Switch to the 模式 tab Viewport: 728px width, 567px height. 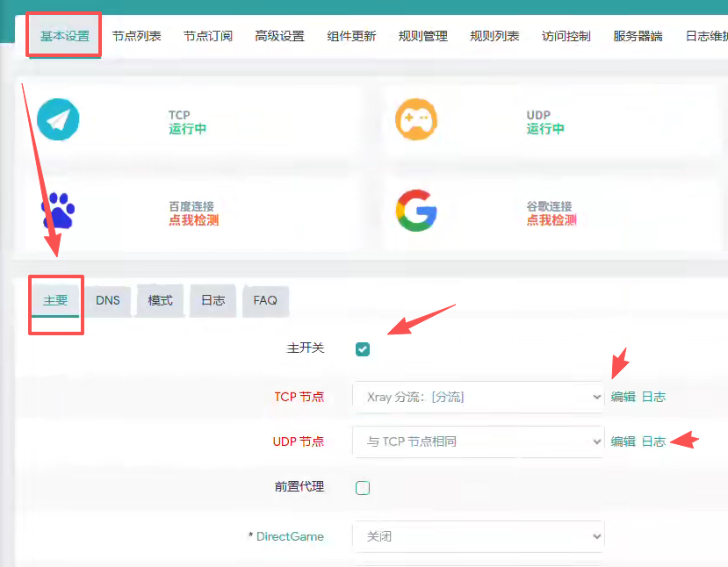(x=161, y=300)
